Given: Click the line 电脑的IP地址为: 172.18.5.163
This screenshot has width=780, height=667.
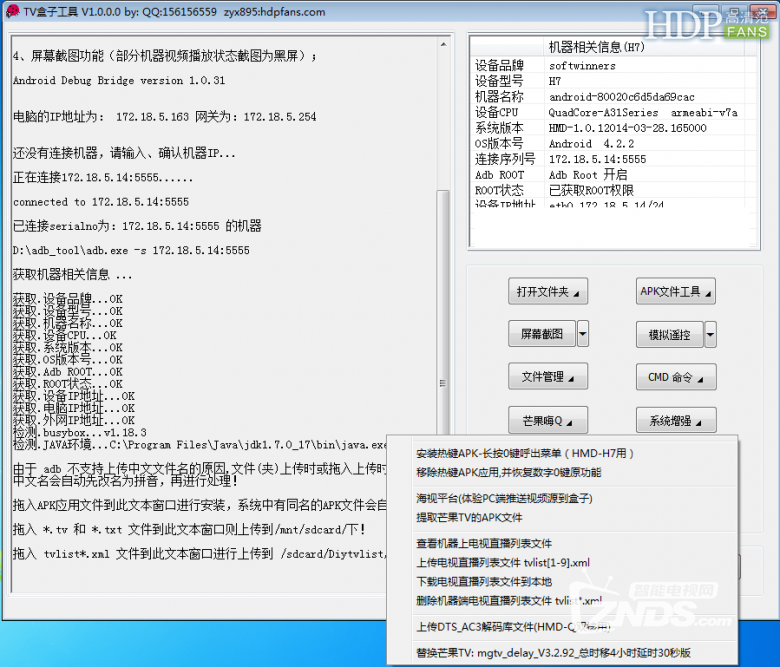Looking at the screenshot, I should 164,117.
